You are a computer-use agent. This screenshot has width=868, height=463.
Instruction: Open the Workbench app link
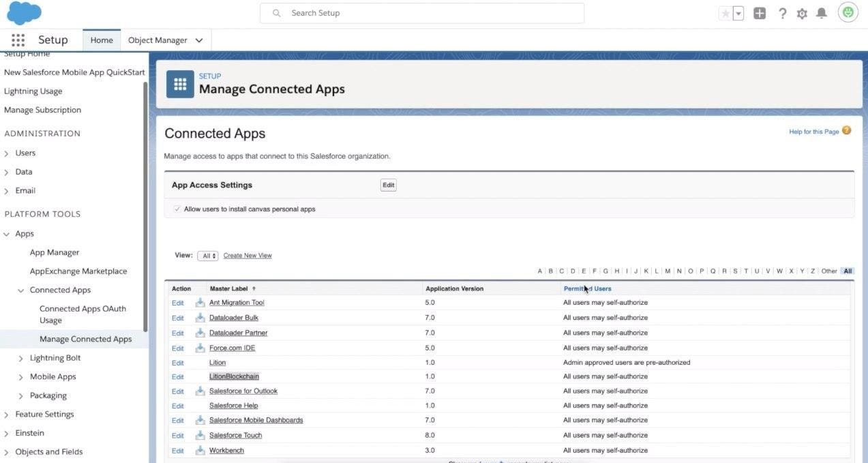(226, 450)
